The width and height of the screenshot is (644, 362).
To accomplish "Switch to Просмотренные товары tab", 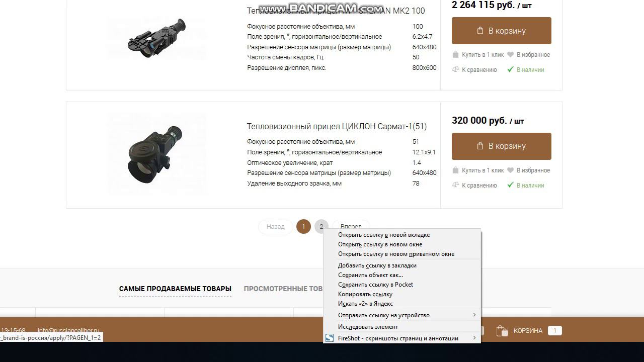I will coord(283,289).
